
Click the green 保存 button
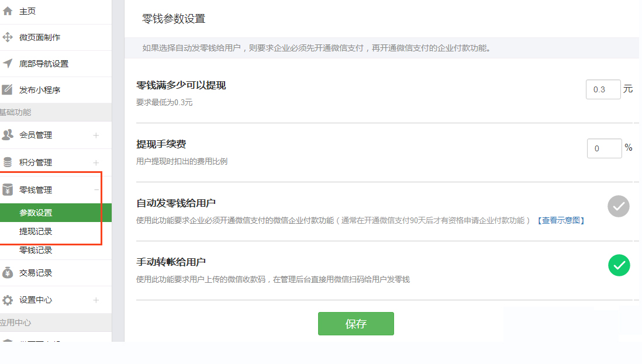(355, 324)
